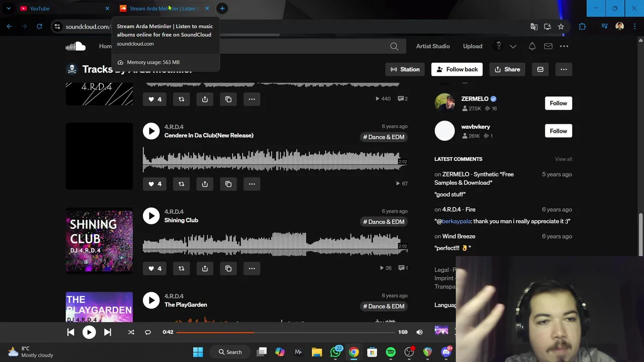The image size is (644, 362).
Task: Skip to next track in player
Action: point(107,332)
